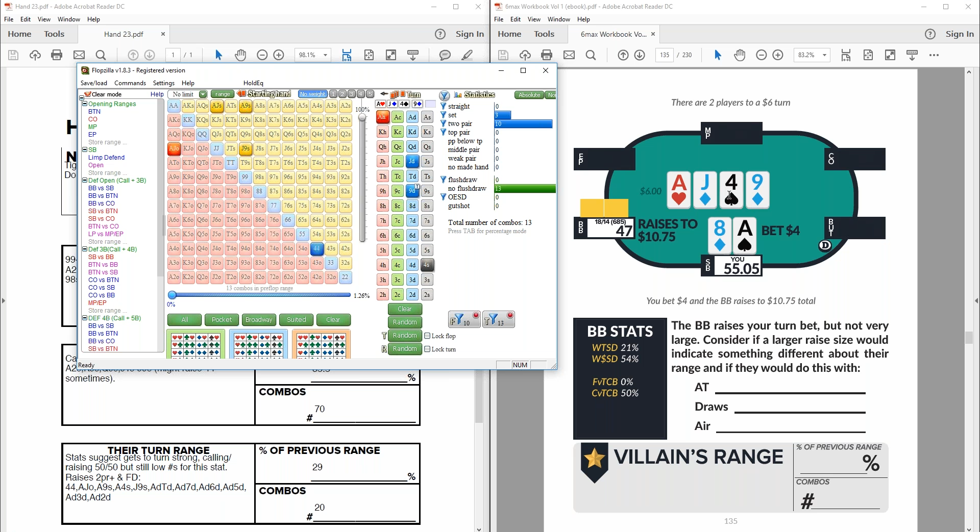Click the search magnifier in 6max Workbook window
This screenshot has width=980, height=532.
click(591, 55)
